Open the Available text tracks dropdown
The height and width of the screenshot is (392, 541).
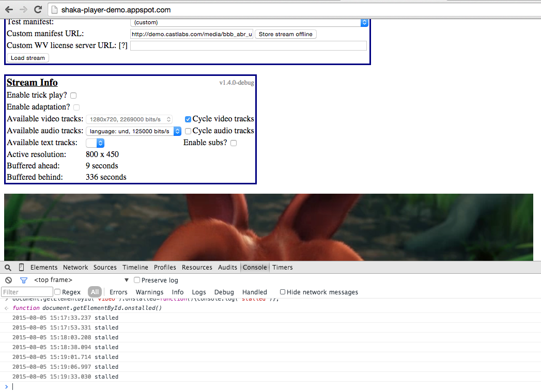tap(95, 143)
